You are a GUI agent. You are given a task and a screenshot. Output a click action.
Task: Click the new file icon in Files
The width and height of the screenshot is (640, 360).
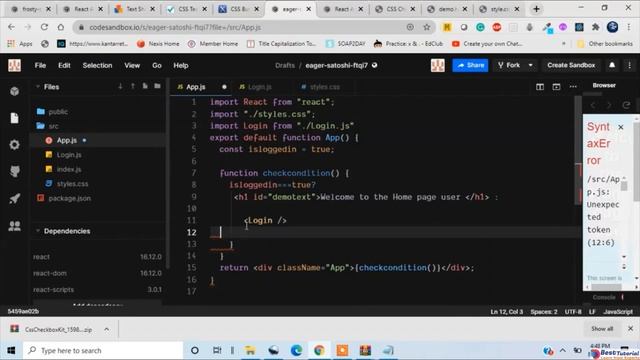pyautogui.click(x=145, y=86)
